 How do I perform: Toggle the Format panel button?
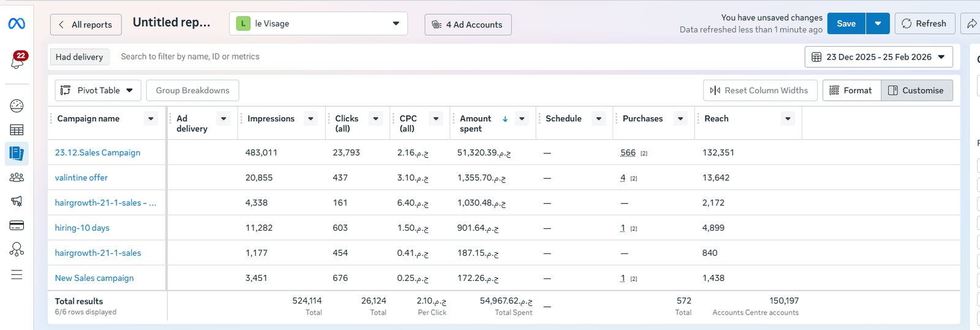[x=851, y=90]
